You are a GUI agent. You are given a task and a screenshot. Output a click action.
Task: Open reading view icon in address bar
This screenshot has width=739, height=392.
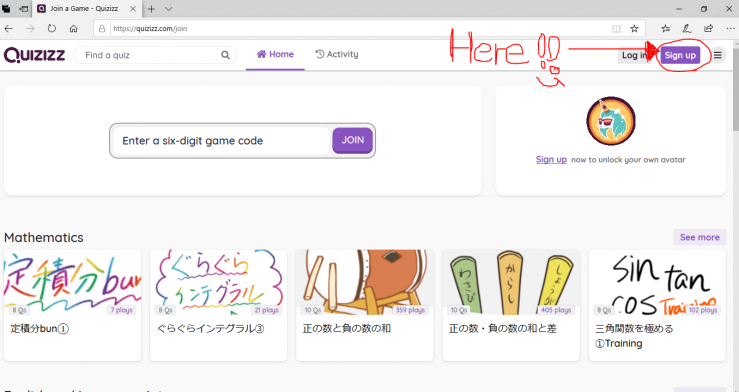pyautogui.click(x=616, y=29)
